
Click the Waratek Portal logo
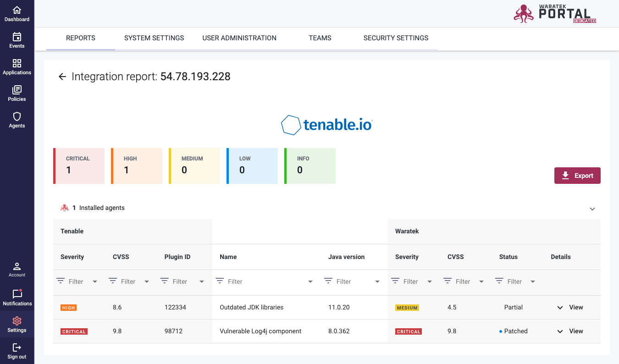click(555, 13)
